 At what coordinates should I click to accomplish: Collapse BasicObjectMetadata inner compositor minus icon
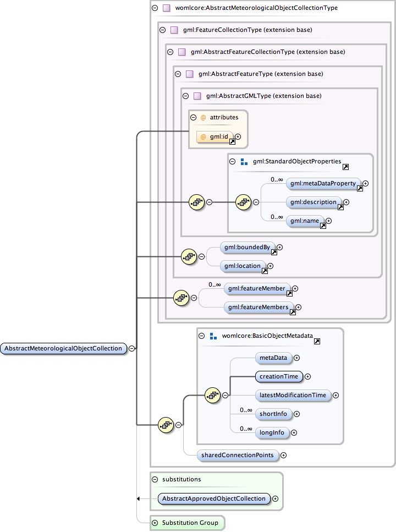coord(225,395)
